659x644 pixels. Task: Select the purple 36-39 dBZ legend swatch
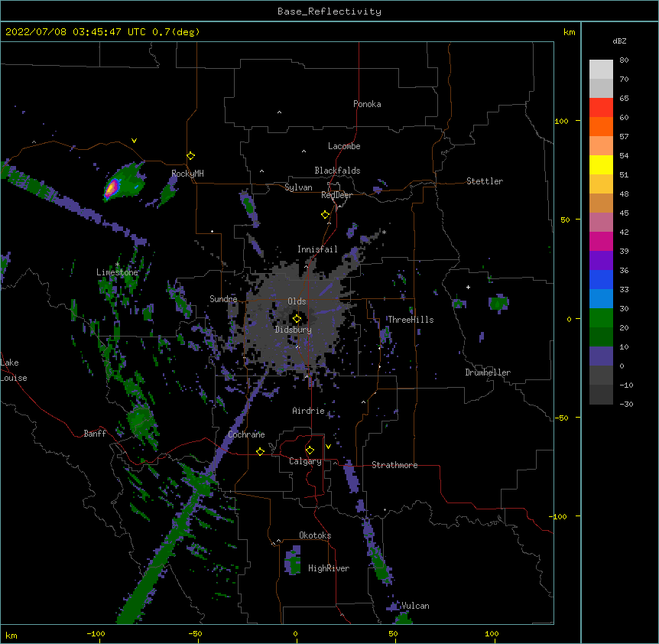(601, 261)
